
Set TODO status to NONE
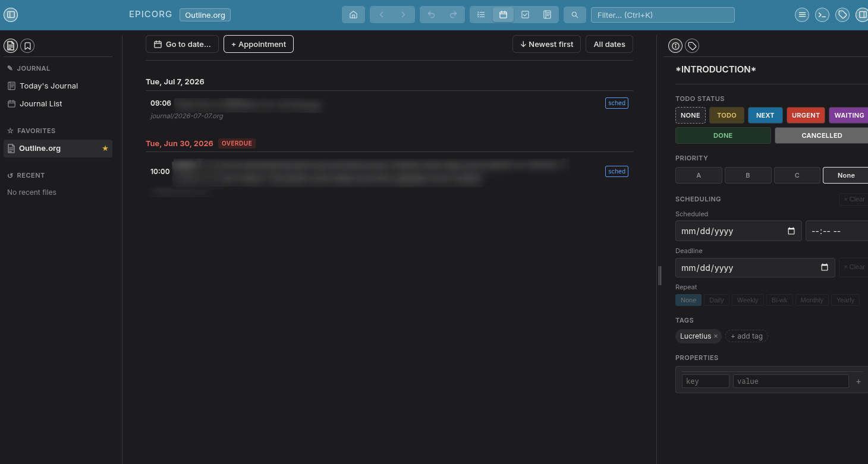click(x=690, y=115)
